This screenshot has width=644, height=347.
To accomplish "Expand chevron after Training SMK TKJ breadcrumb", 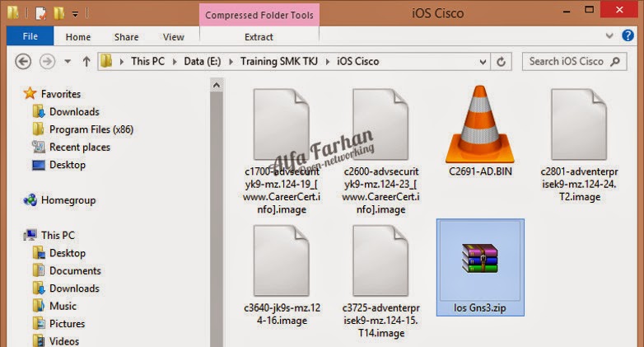I will pyautogui.click(x=327, y=62).
